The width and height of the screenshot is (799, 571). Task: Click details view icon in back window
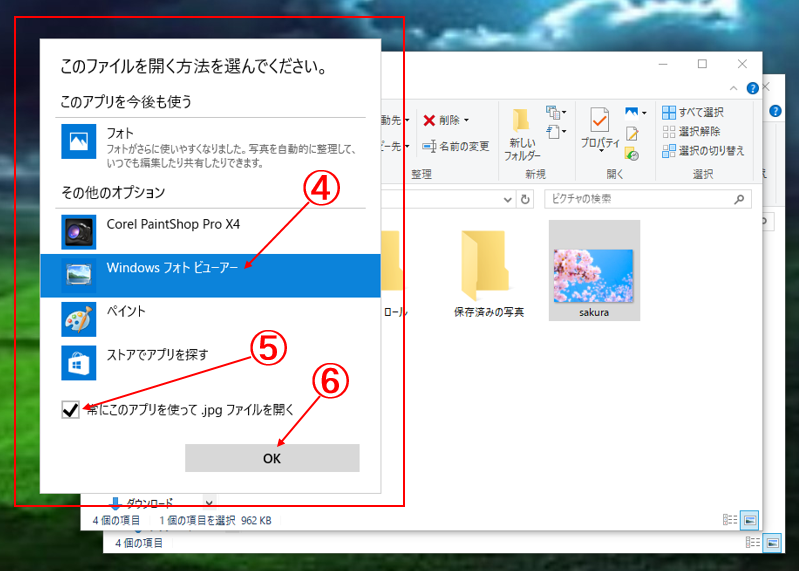click(753, 542)
